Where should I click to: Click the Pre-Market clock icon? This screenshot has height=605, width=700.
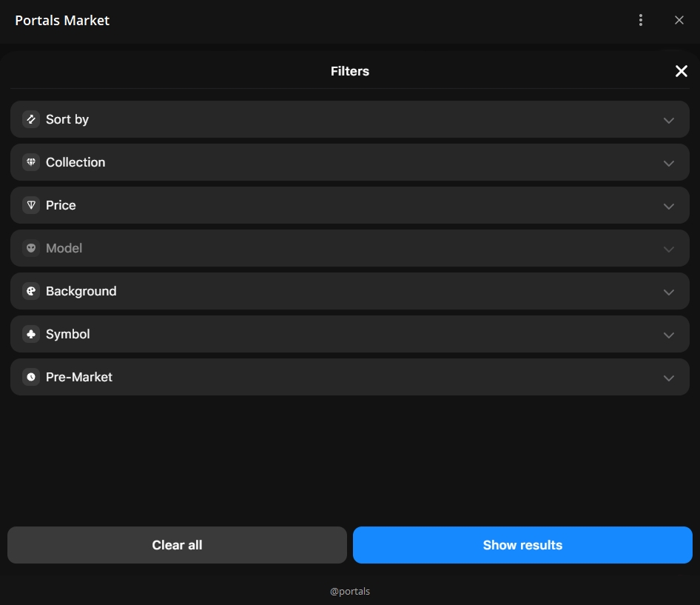tap(31, 377)
